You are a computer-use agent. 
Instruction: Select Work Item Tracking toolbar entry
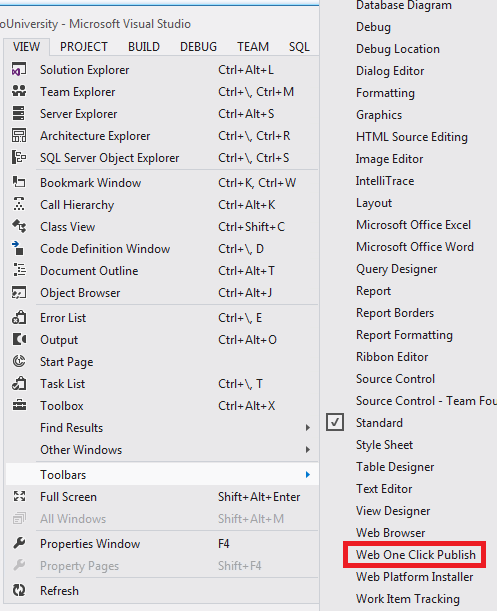click(408, 599)
